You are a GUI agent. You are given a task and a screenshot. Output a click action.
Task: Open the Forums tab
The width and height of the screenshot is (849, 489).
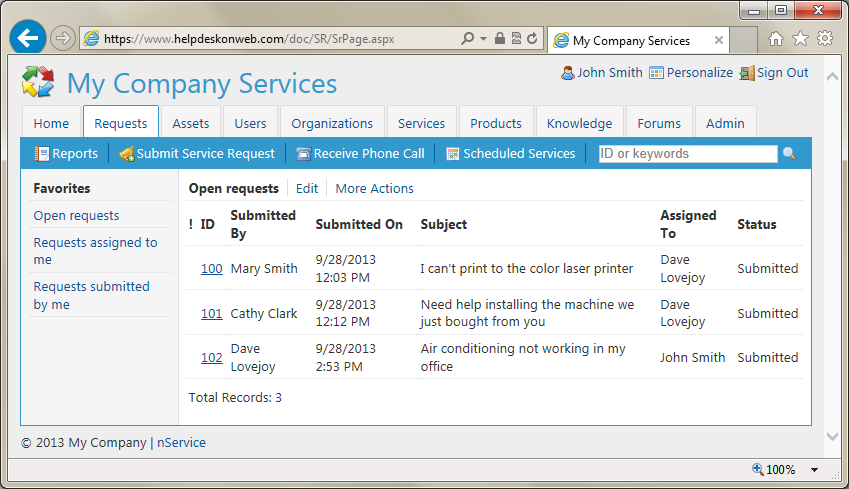tap(659, 123)
